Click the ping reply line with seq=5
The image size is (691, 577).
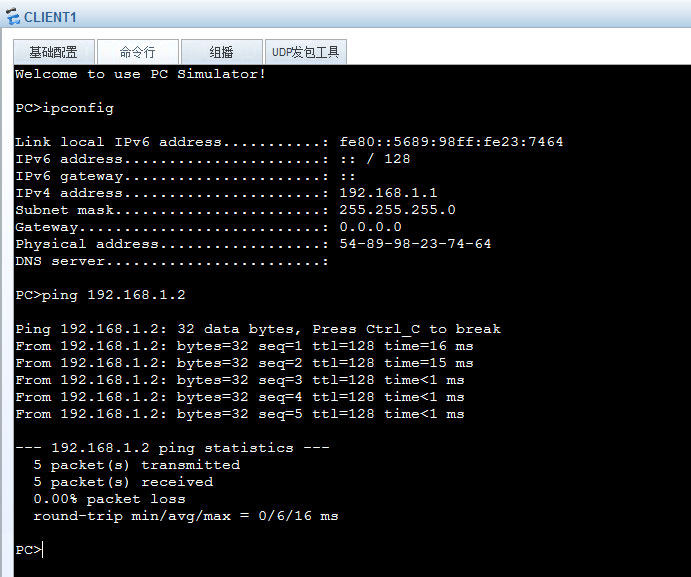tap(240, 414)
